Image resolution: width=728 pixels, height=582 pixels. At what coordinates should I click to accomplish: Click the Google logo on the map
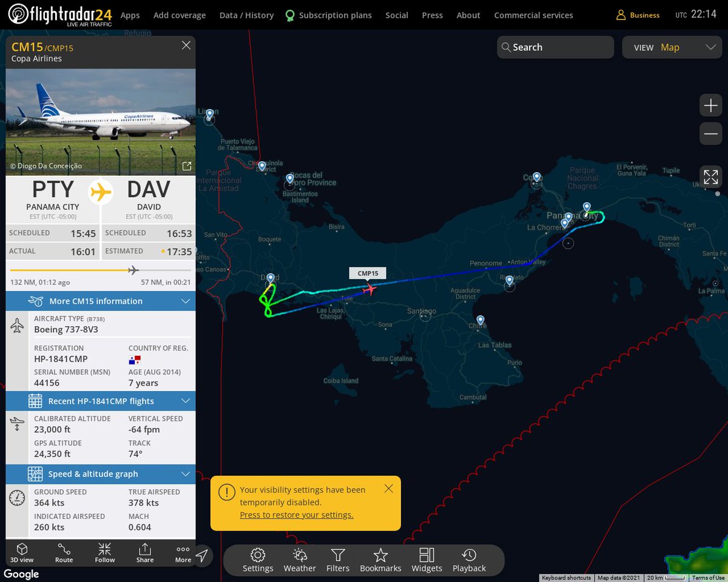tap(21, 574)
